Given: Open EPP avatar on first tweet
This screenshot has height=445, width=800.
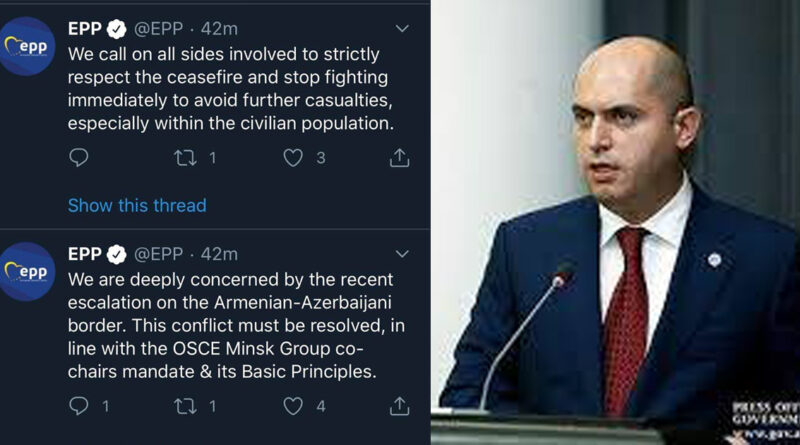Looking at the screenshot, I should 28,46.
